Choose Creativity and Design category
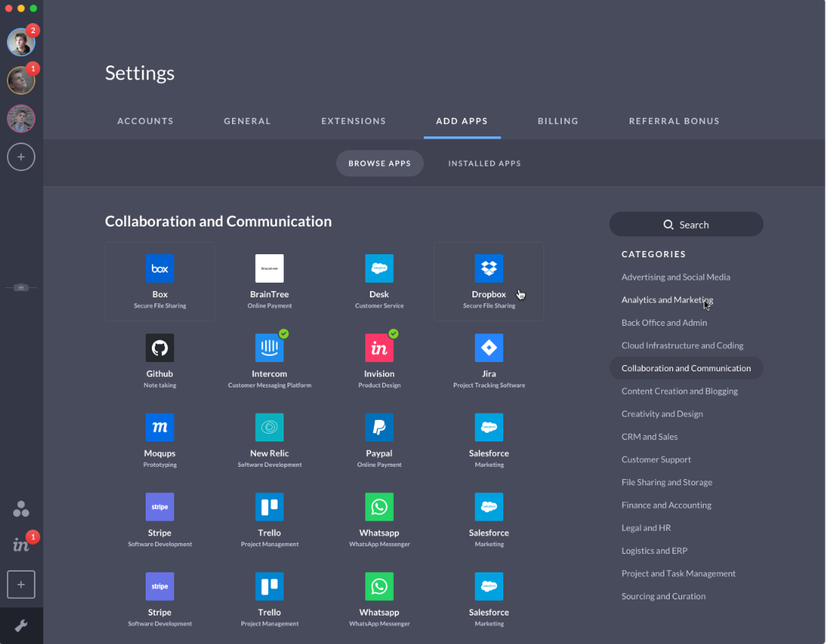827x644 pixels. click(662, 414)
